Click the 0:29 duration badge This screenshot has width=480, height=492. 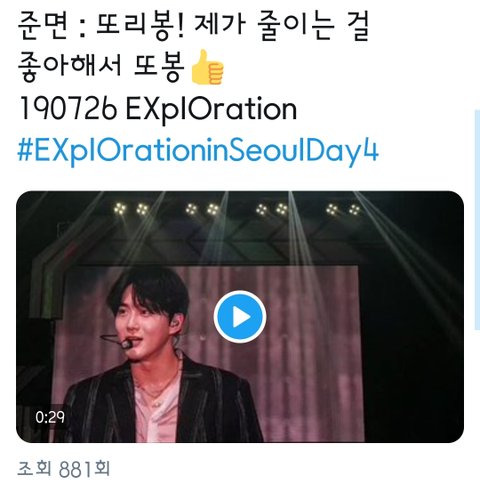[50, 417]
